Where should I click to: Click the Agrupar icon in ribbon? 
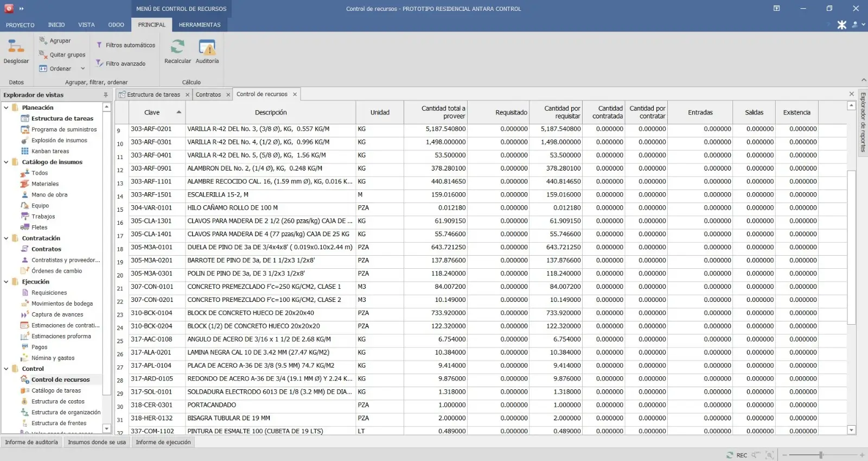pos(43,41)
